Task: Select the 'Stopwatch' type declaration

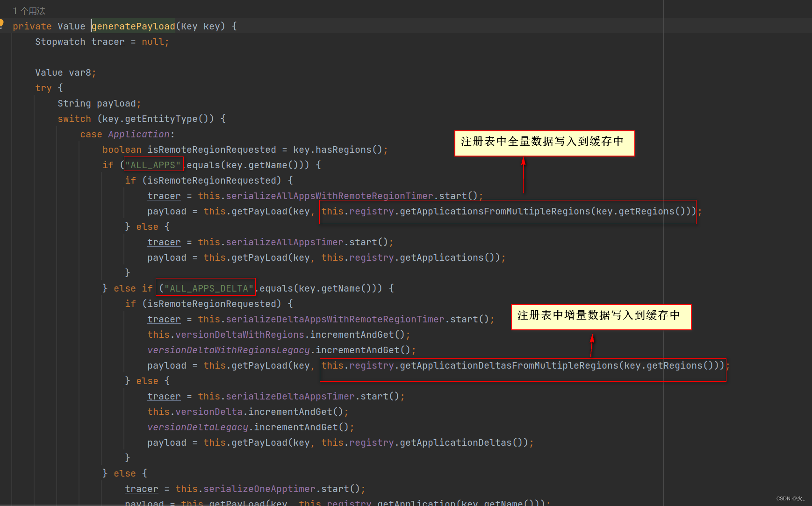Action: [60, 42]
